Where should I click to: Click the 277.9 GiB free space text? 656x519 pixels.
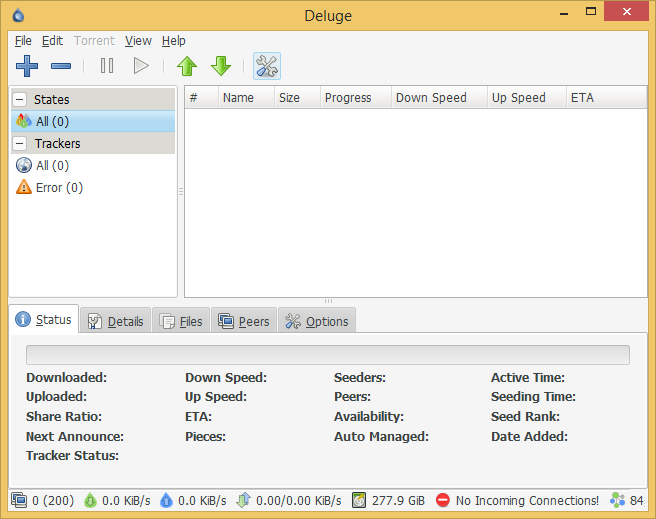coord(398,501)
